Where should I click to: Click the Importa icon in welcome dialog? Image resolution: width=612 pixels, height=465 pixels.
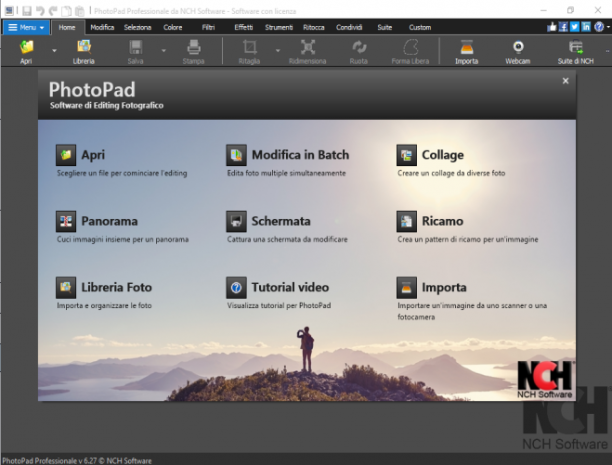pyautogui.click(x=406, y=287)
